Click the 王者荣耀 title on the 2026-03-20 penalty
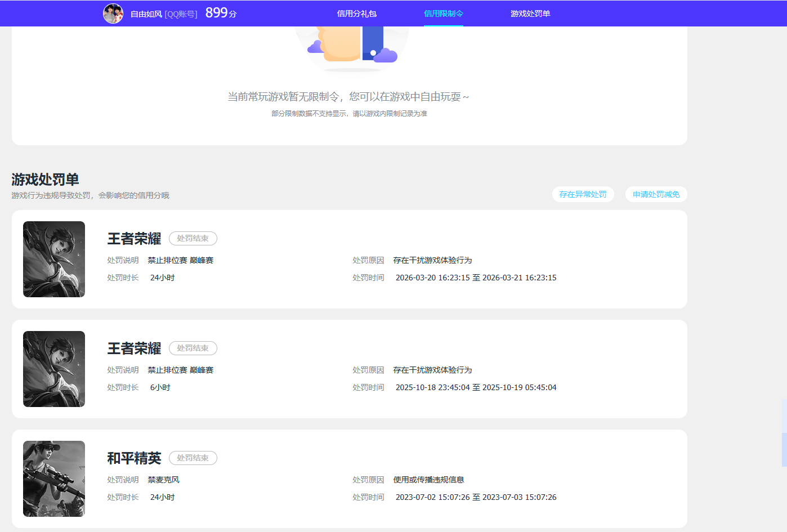The image size is (787, 532). (x=135, y=239)
